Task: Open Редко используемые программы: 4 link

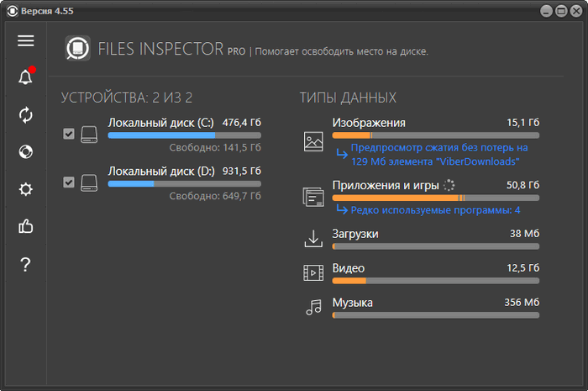Action: pyautogui.click(x=435, y=209)
